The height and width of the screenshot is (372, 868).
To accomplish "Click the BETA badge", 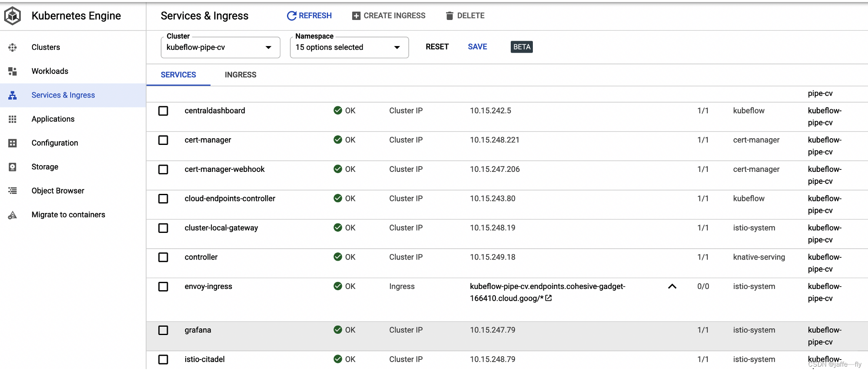I will click(x=522, y=47).
